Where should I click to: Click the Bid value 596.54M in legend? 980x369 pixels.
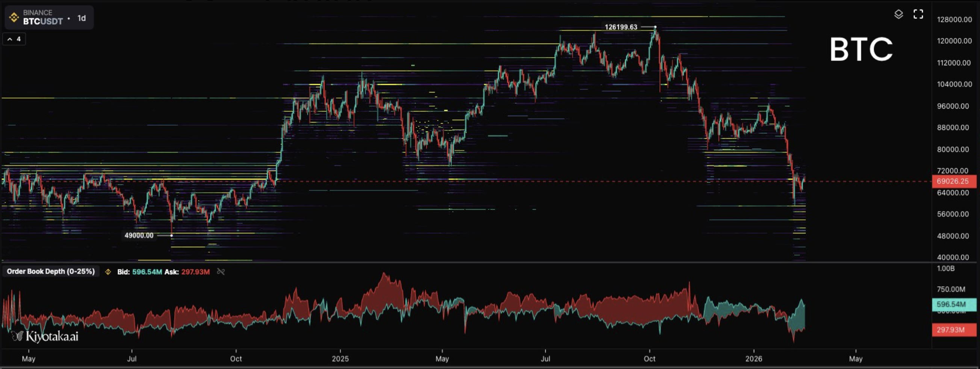pyautogui.click(x=147, y=272)
